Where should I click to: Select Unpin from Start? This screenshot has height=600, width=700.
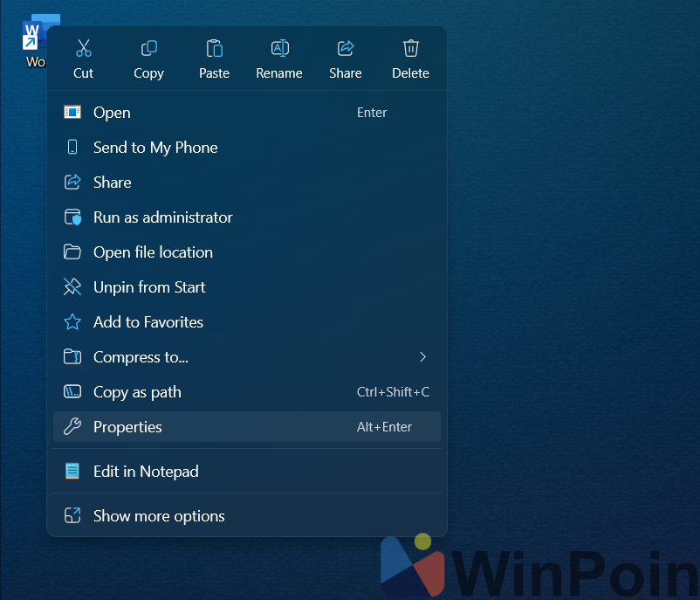pos(247,286)
